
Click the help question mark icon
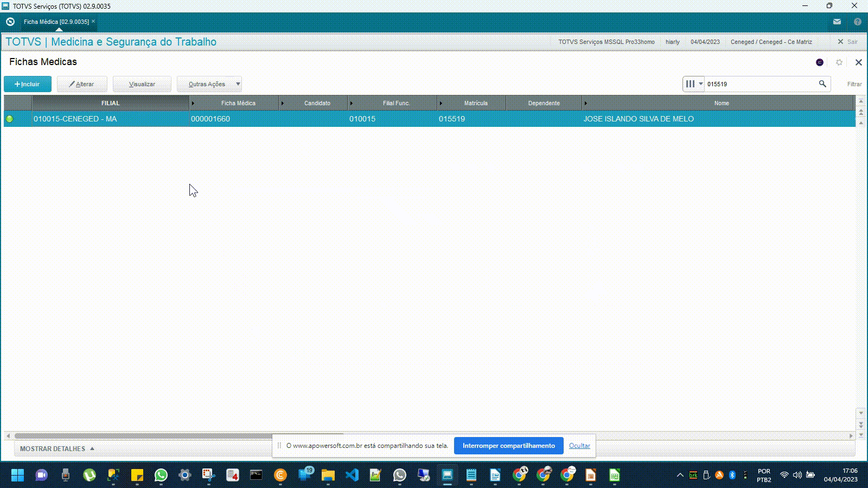[x=858, y=22]
